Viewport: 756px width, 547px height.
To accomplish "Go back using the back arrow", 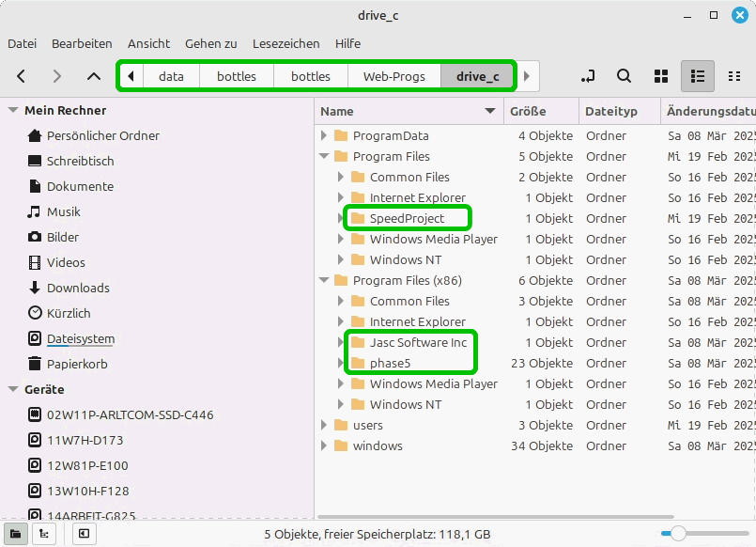I will (22, 76).
